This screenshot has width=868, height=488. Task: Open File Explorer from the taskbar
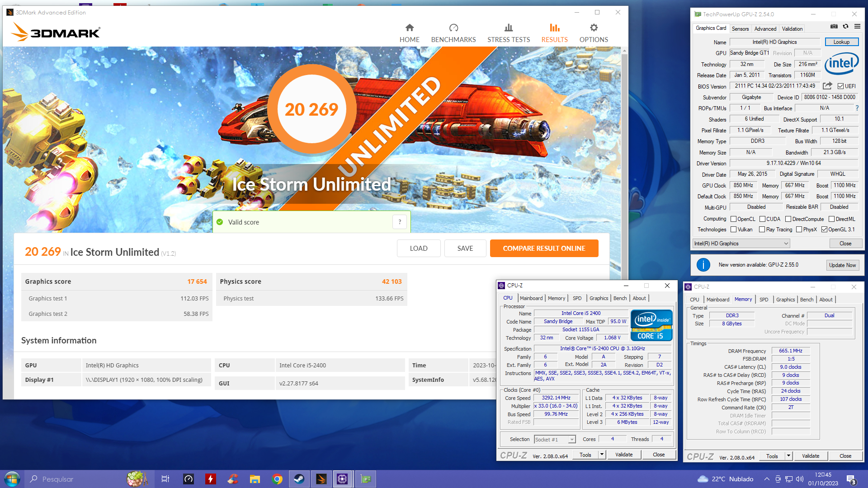point(255,479)
